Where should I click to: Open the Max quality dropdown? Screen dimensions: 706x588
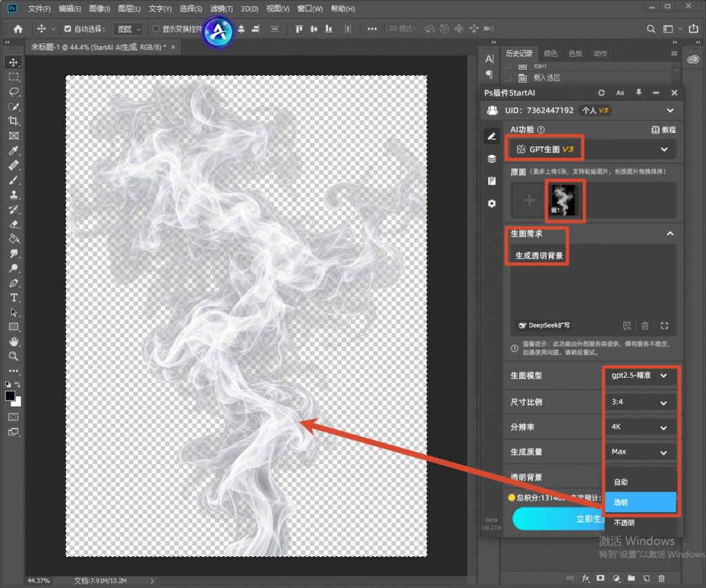tap(639, 452)
